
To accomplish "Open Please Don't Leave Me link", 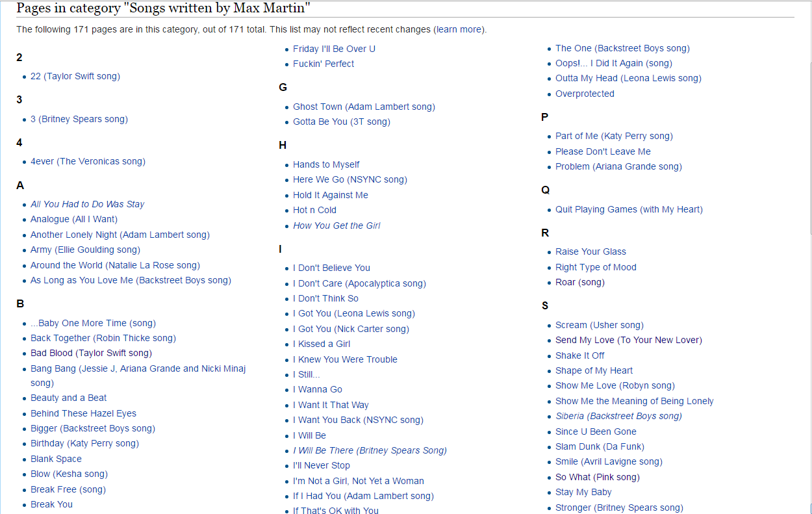I will [x=603, y=151].
